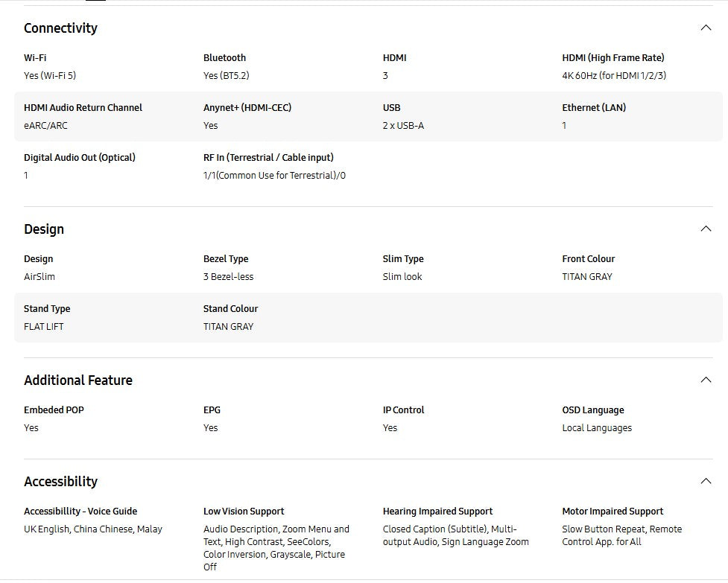The image size is (728, 583).
Task: Click the HDMI (High Frame Rate) label
Action: [x=613, y=58]
